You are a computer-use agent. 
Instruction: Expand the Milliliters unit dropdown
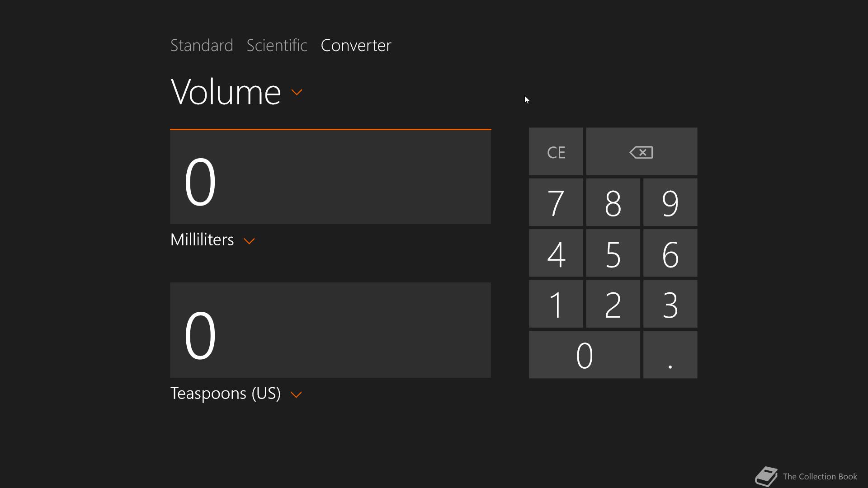pos(249,241)
